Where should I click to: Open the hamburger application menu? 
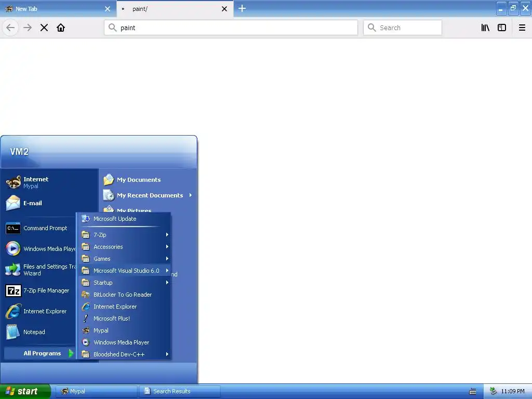click(522, 28)
